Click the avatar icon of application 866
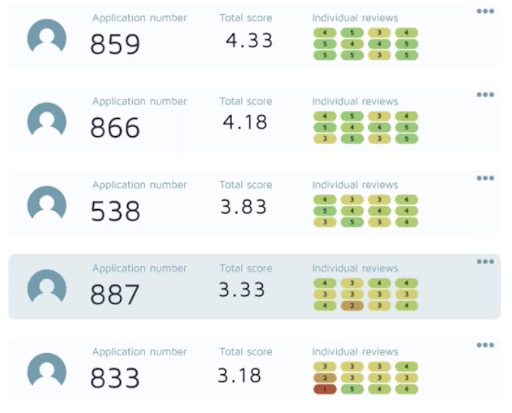The image size is (512, 413). pyautogui.click(x=47, y=120)
